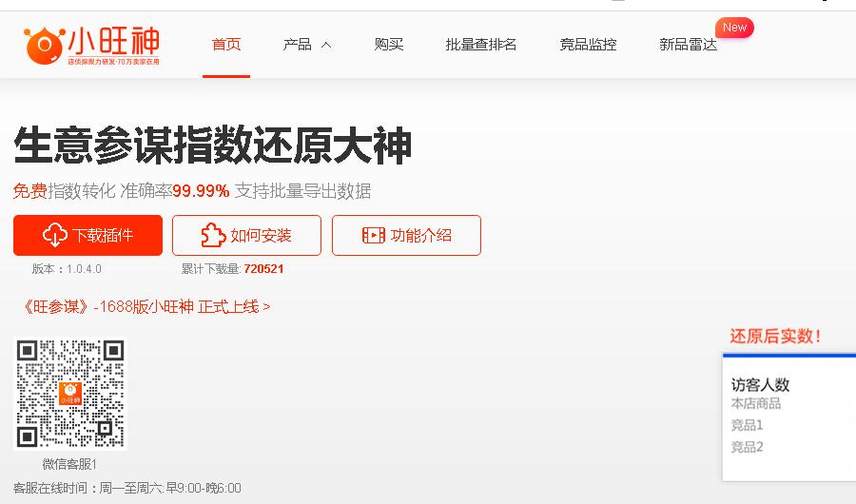Open the 竞品监控 page
Image resolution: width=856 pixels, height=504 pixels.
coord(588,45)
